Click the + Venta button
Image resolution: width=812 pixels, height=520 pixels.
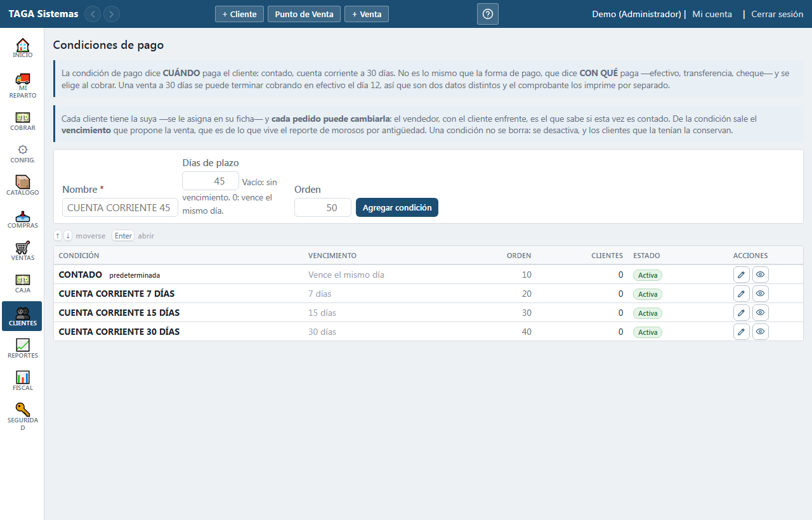pyautogui.click(x=367, y=14)
